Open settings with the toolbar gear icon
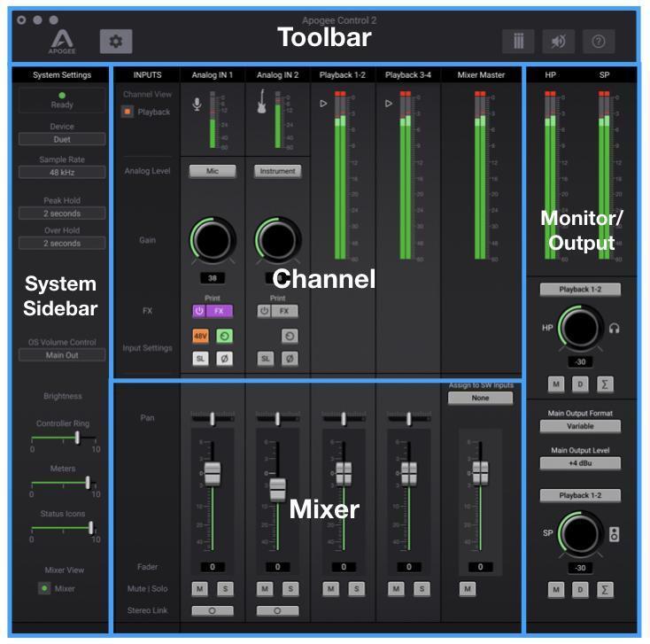 point(116,41)
